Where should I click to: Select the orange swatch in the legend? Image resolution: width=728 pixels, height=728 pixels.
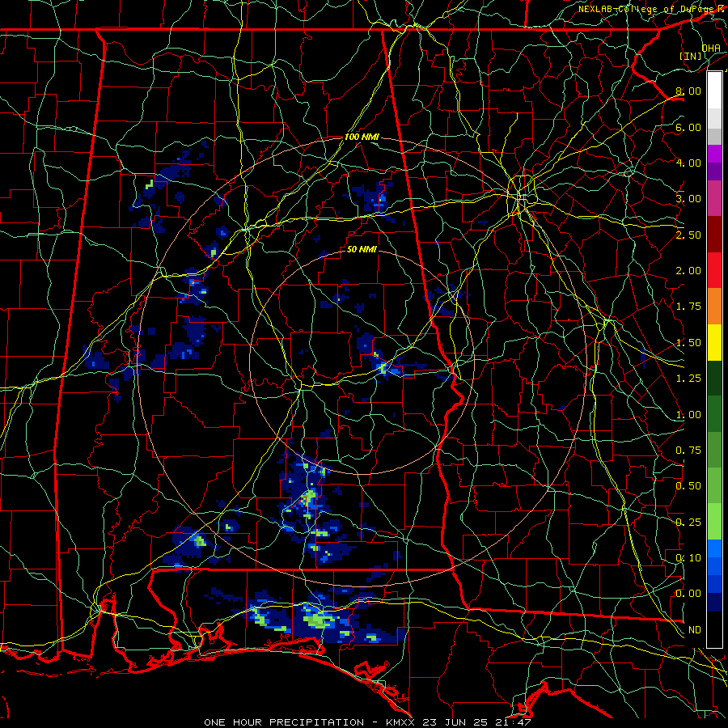(x=714, y=307)
